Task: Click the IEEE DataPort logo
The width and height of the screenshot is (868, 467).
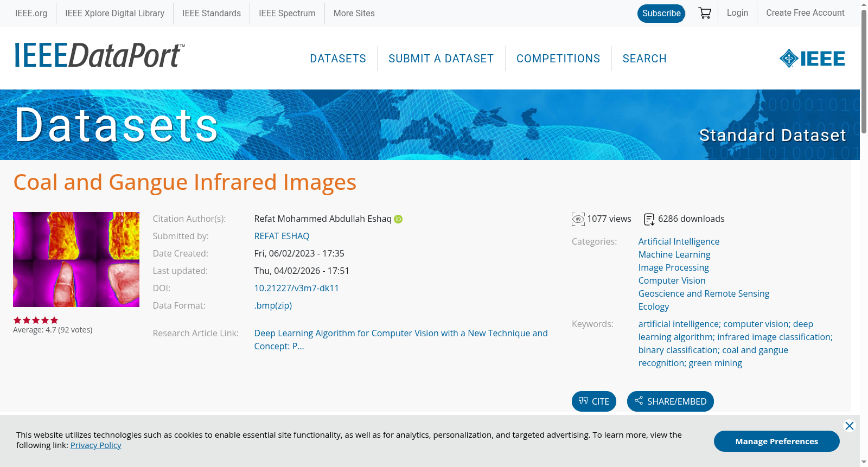Action: (99, 55)
